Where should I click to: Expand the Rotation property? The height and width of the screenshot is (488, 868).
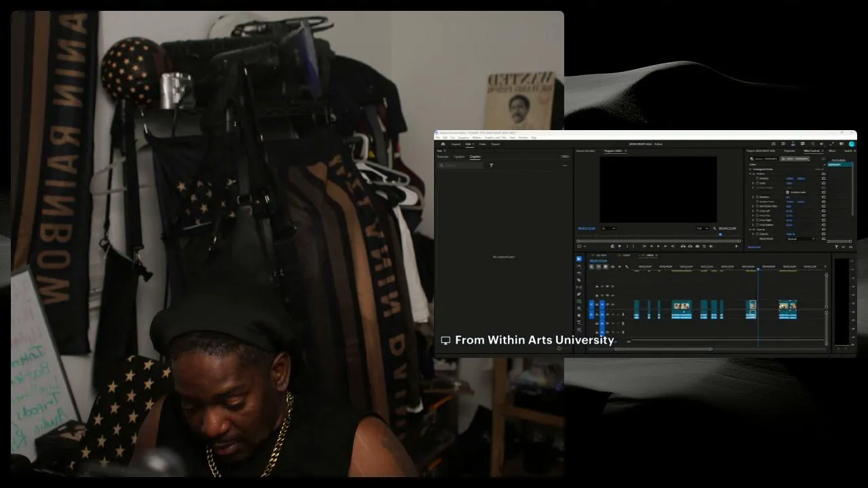point(753,197)
